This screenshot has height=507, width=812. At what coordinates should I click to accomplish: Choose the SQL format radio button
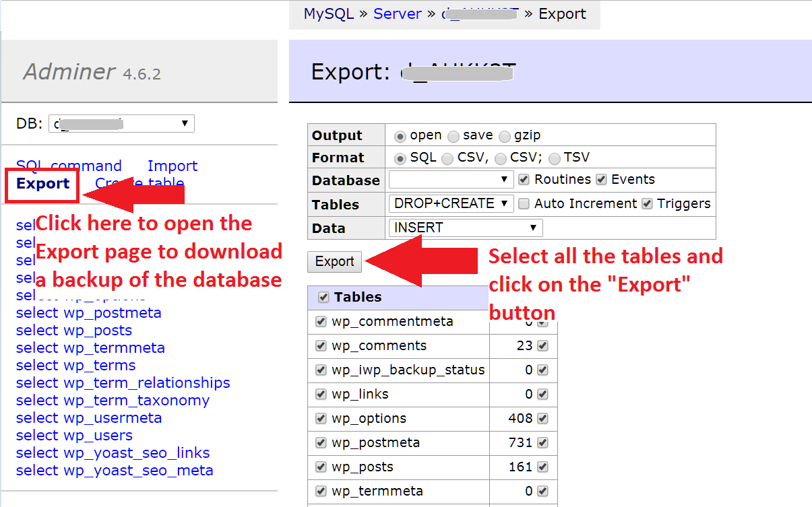400,159
